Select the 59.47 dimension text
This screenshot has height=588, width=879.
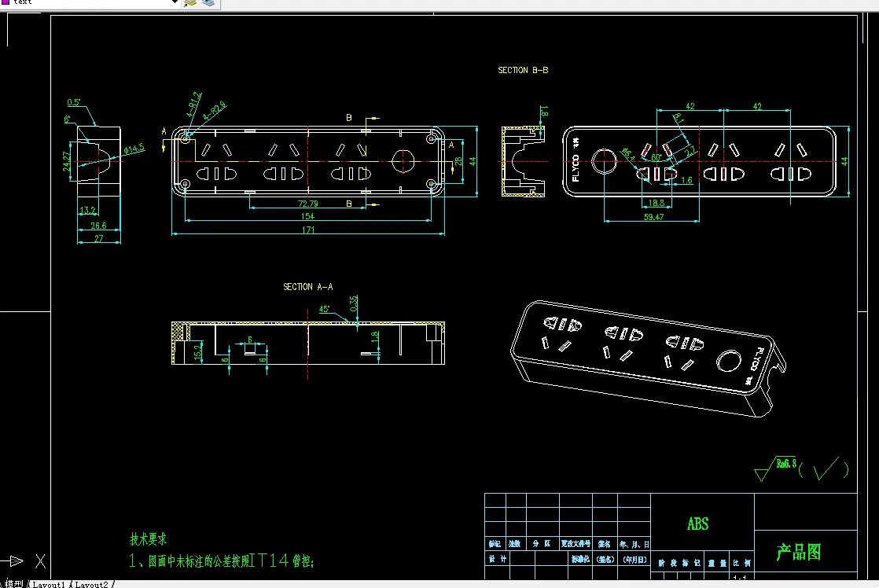653,217
